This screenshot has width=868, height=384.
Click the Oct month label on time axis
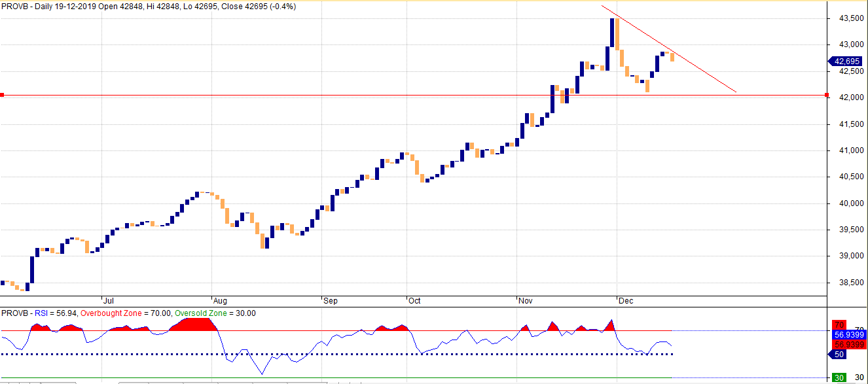point(414,301)
